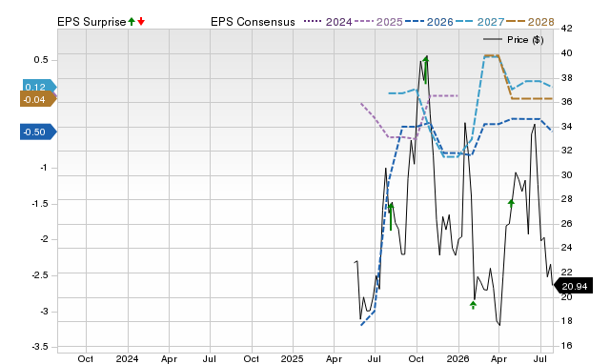
Task: Click the -3.5 label on EPS axis
Action: (40, 347)
